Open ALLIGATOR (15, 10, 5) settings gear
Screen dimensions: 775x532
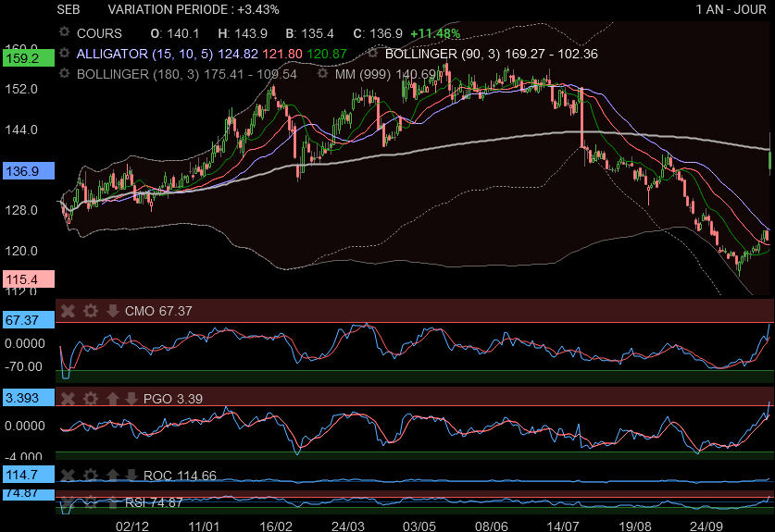coord(64,53)
